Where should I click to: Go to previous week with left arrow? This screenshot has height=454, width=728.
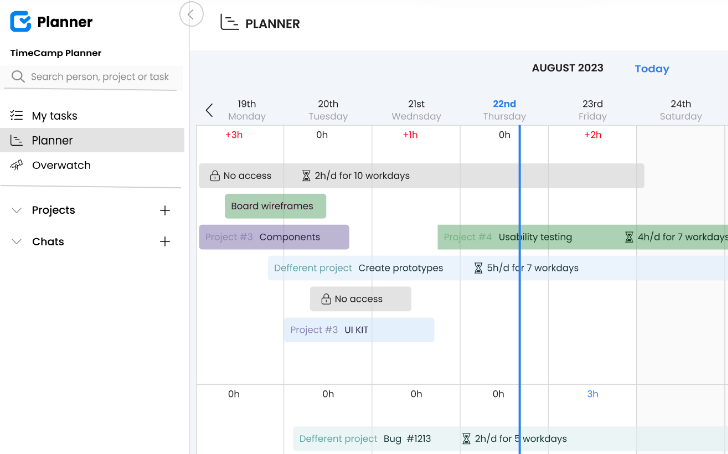[x=209, y=110]
